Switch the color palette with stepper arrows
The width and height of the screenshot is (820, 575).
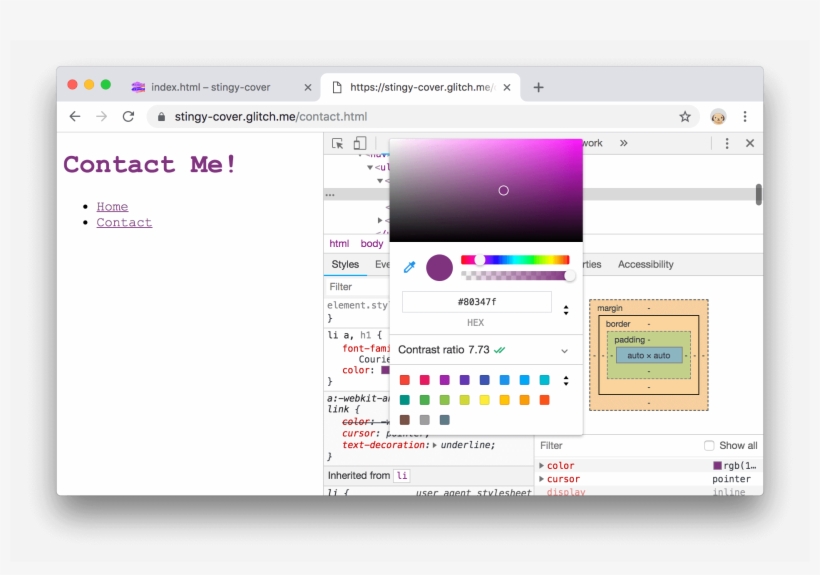point(566,380)
